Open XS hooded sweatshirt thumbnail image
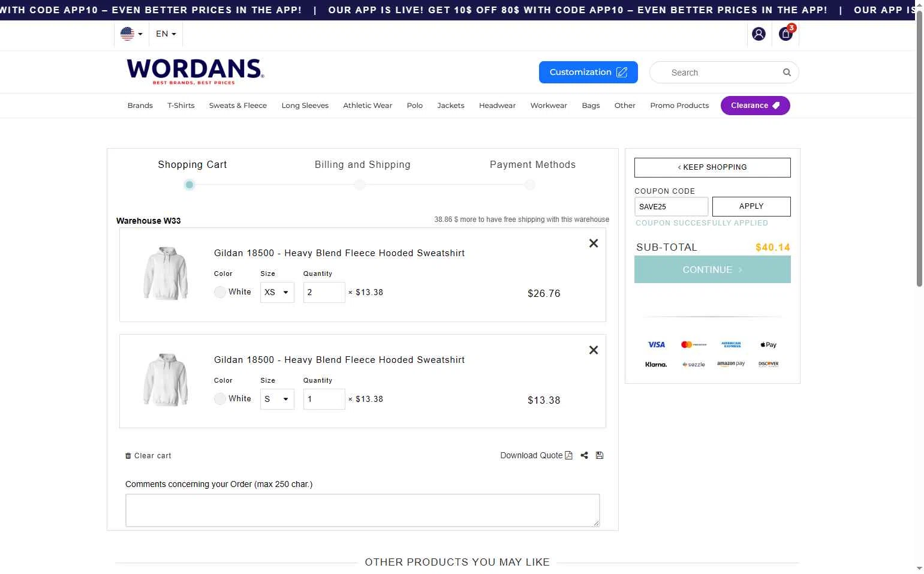This screenshot has height=574, width=924. [x=165, y=273]
